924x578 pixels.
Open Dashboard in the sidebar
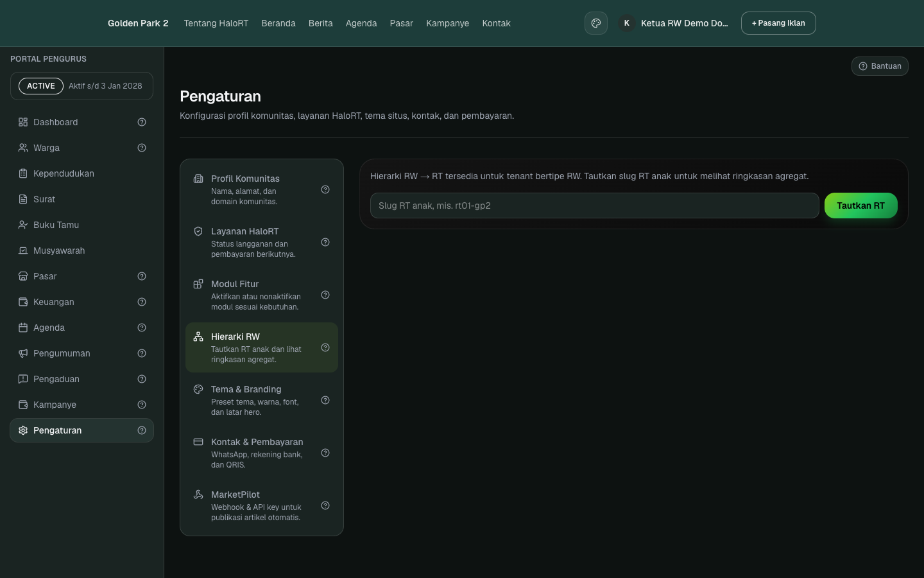click(81, 122)
